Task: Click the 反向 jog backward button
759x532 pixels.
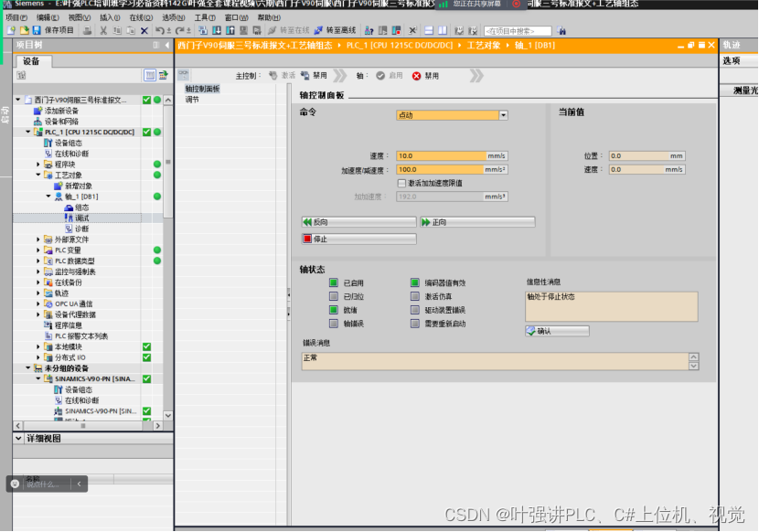Action: click(358, 222)
